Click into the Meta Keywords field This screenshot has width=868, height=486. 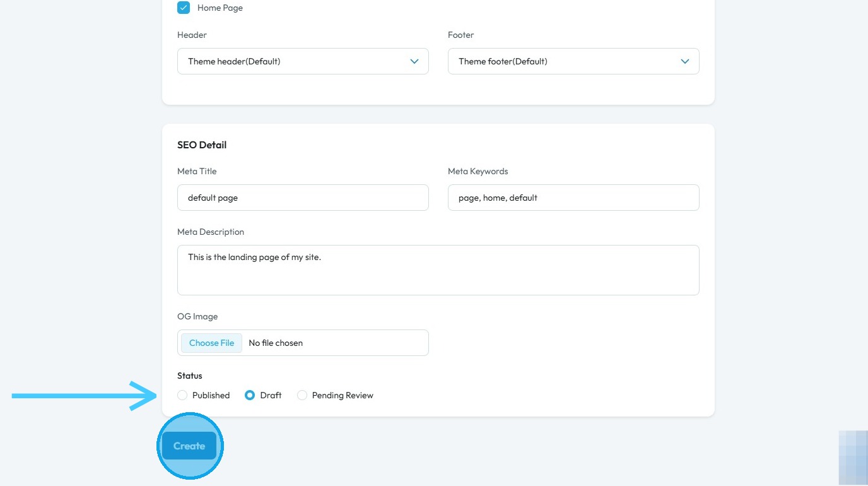coord(573,198)
